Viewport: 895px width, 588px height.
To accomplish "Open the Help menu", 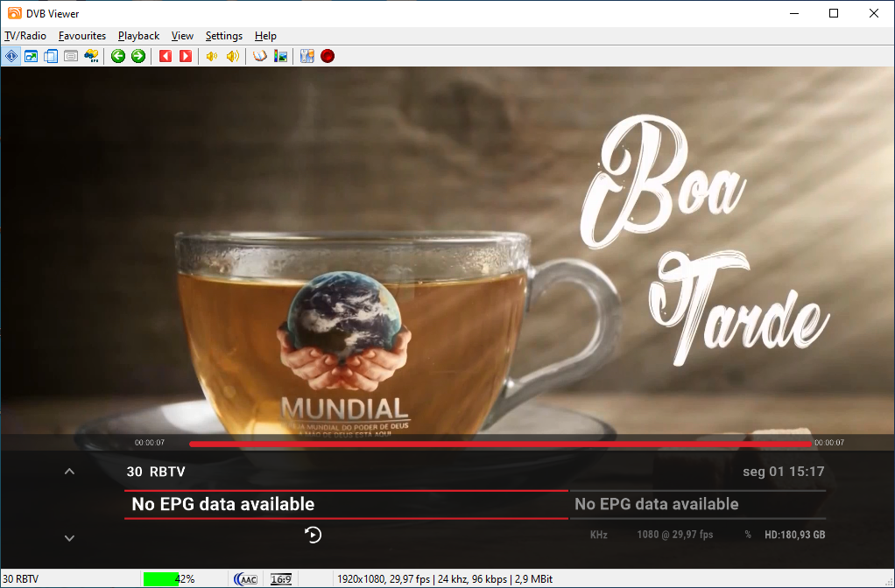I will click(x=265, y=35).
